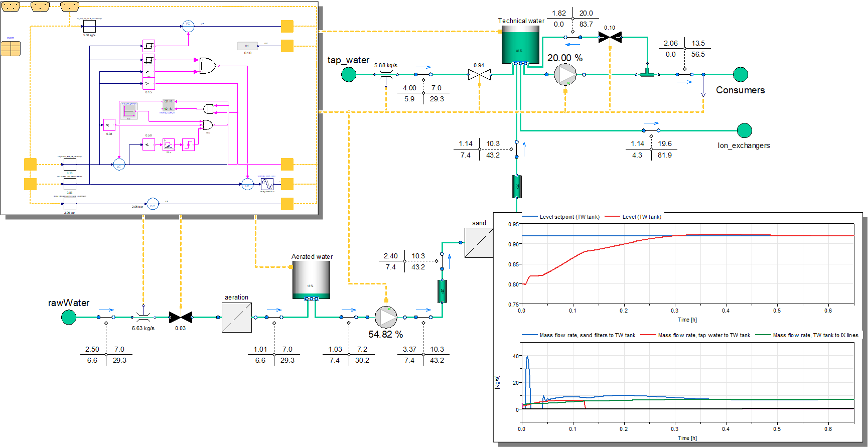Screen dimensions: 868x447
Task: Select the greater-than comparator labeled 0.15
Action: 149,83
